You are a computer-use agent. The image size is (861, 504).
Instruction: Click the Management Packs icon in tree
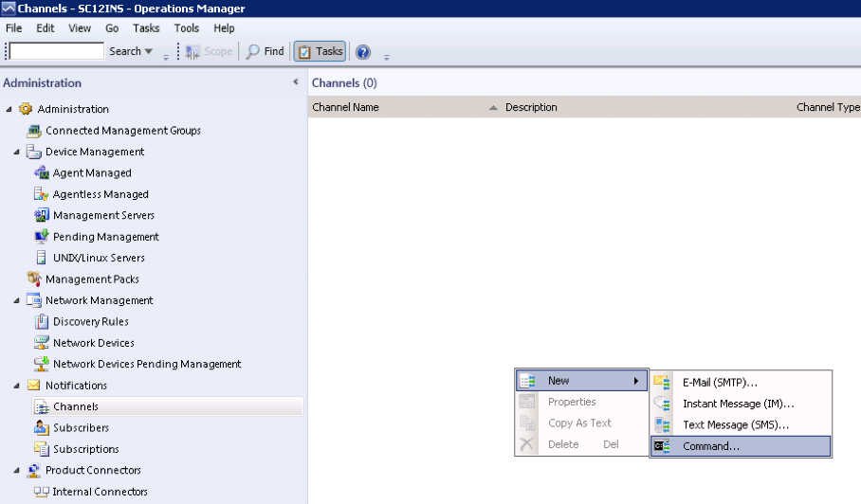(x=35, y=279)
